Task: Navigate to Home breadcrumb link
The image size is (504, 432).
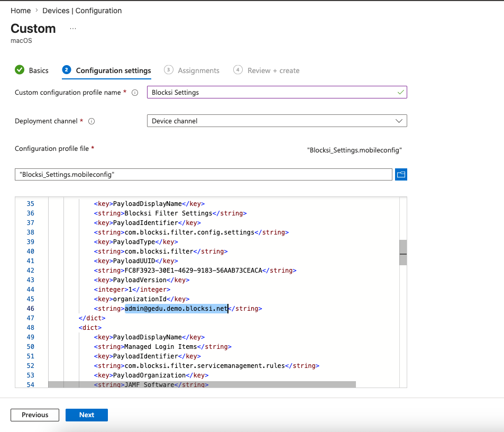Action: (21, 11)
